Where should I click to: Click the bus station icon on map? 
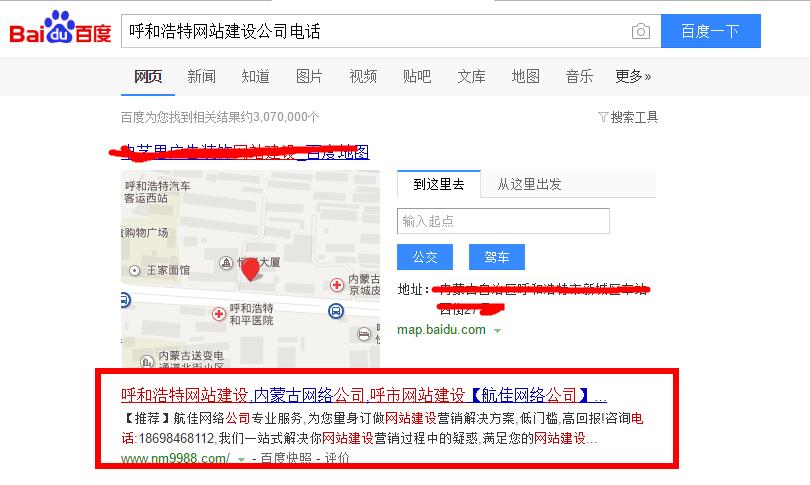point(337,312)
